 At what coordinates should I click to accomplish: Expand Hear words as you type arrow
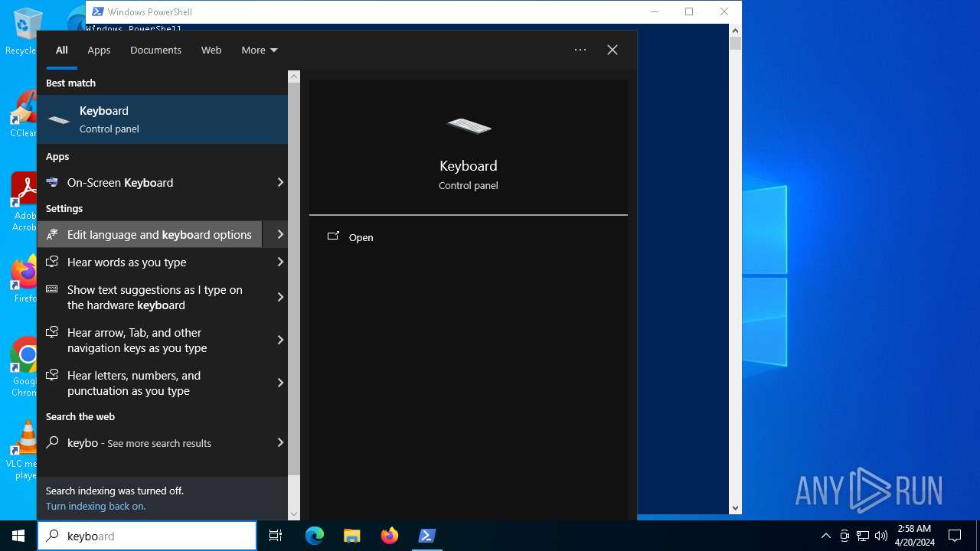point(280,262)
